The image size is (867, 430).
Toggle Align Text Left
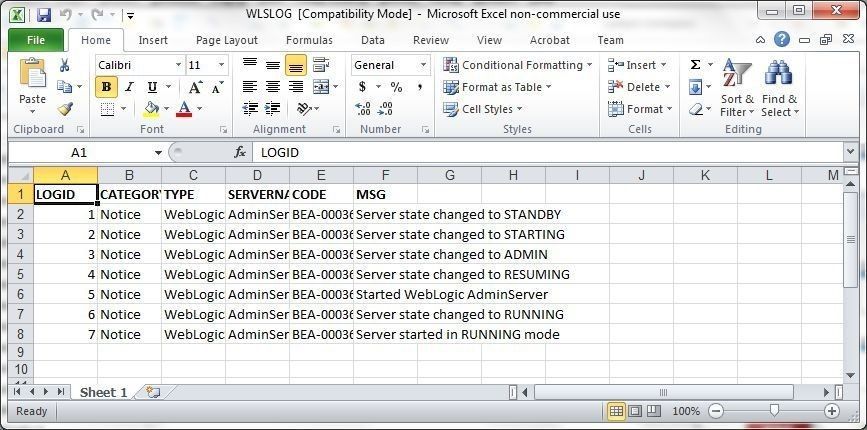[x=250, y=87]
